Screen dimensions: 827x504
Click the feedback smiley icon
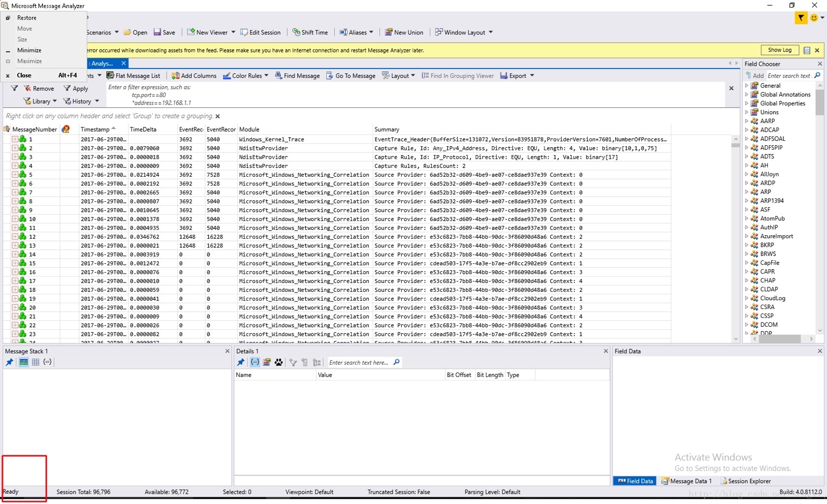click(x=814, y=18)
